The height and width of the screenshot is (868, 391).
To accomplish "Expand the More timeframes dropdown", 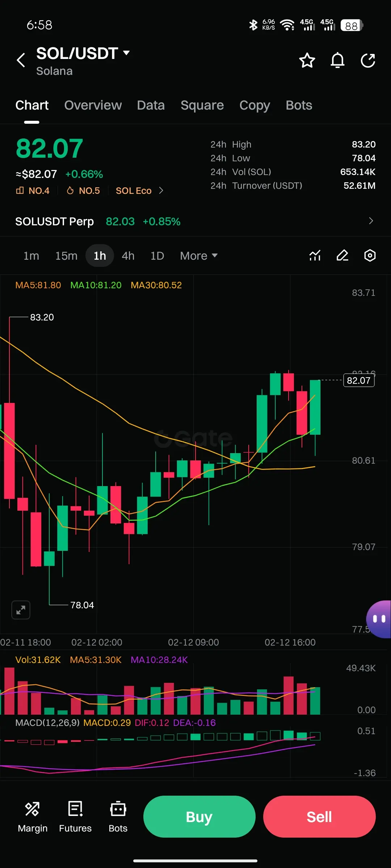I will click(199, 256).
